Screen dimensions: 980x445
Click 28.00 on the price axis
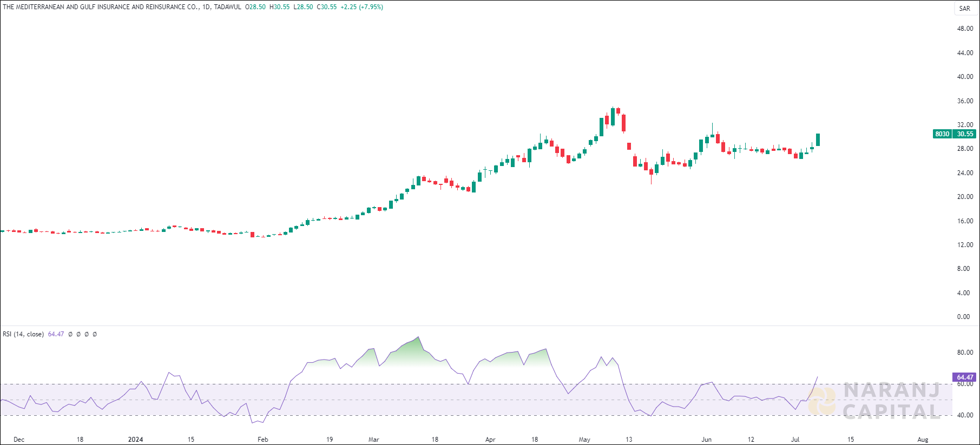click(965, 149)
